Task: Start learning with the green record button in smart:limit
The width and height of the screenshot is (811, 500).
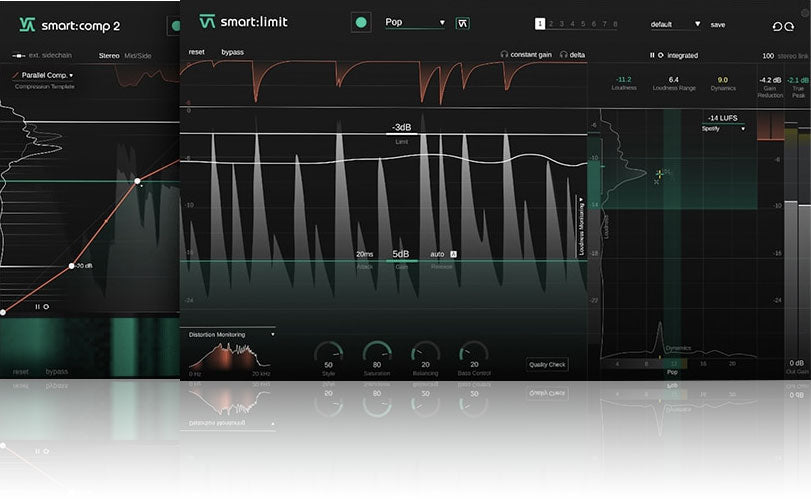Action: [361, 23]
